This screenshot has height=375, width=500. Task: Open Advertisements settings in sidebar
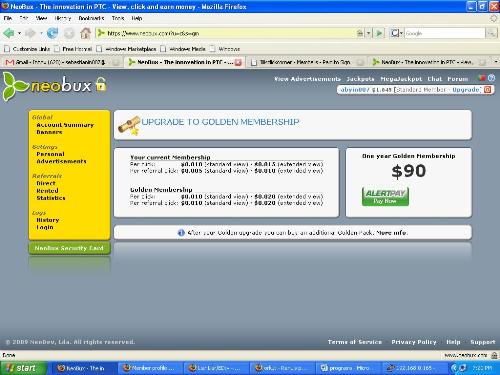pyautogui.click(x=61, y=161)
